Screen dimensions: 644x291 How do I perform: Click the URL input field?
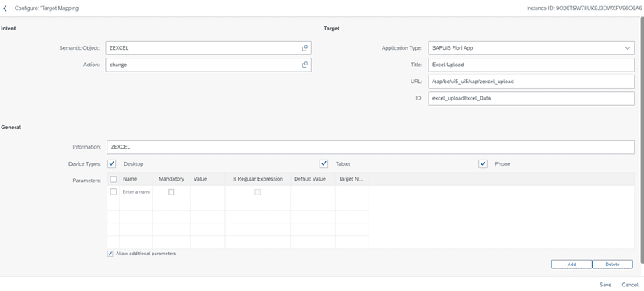(x=531, y=82)
